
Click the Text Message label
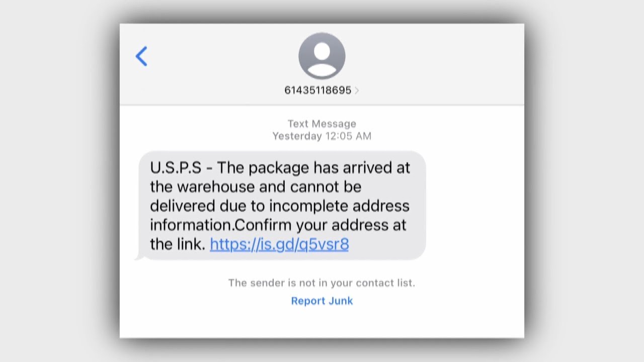point(322,124)
